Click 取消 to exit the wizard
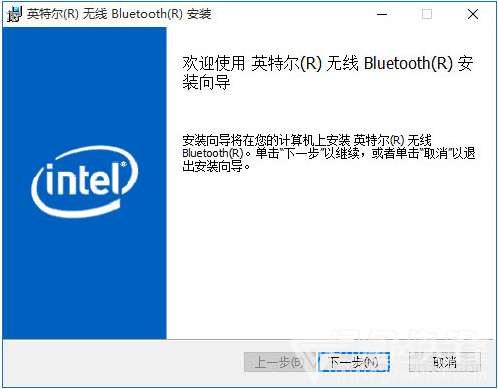The width and height of the screenshot is (498, 389). (445, 362)
